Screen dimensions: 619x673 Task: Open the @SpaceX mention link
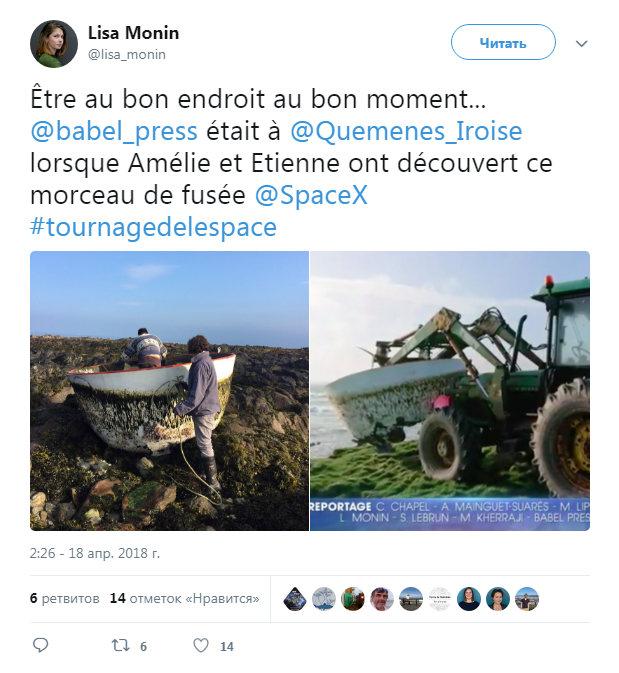click(x=311, y=195)
